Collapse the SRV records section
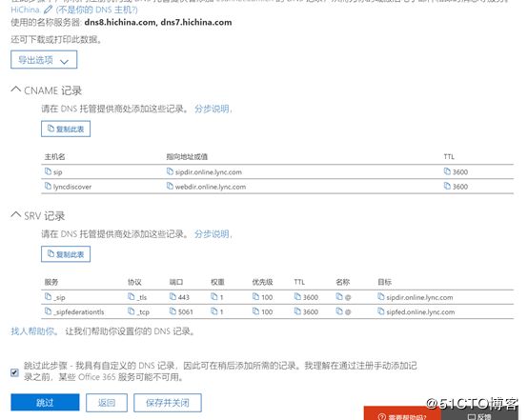 coord(16,214)
